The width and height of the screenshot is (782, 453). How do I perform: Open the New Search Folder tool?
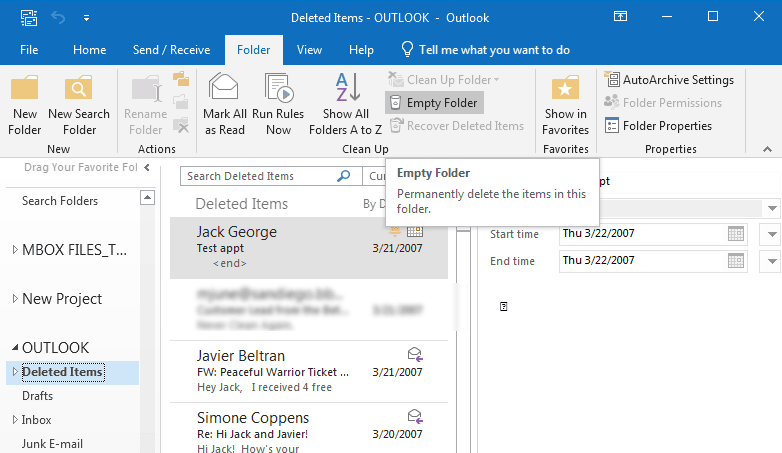pos(79,105)
